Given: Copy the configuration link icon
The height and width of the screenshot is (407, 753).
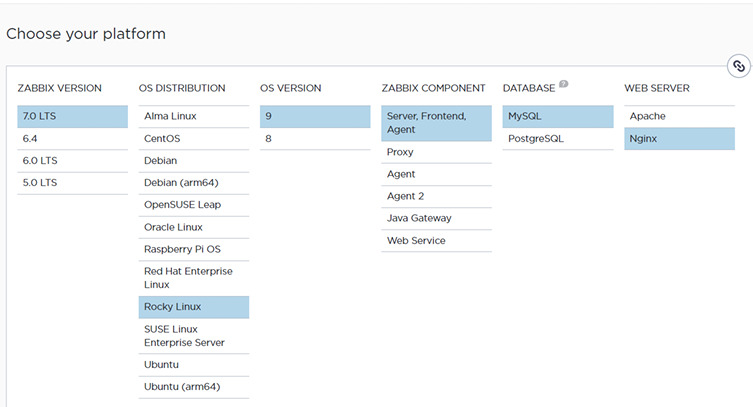Looking at the screenshot, I should [x=739, y=66].
